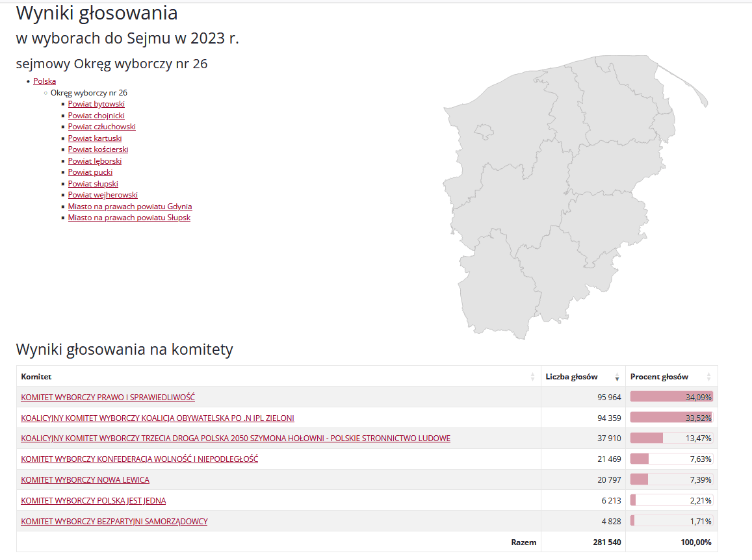Open Miasto na prawach powiatu Słupsk

point(129,218)
